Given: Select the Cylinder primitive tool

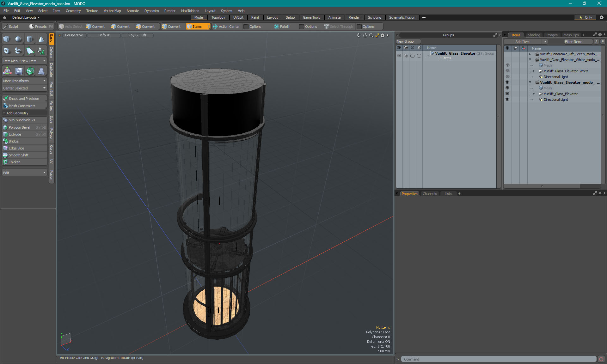Looking at the screenshot, I should [x=30, y=39].
